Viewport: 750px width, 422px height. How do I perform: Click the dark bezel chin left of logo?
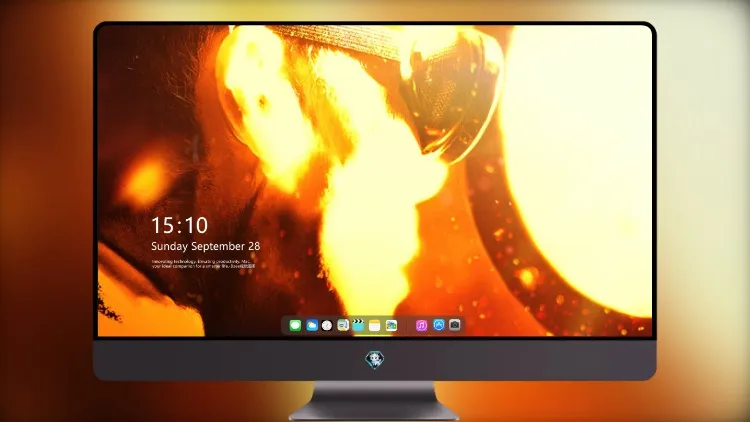pos(230,360)
